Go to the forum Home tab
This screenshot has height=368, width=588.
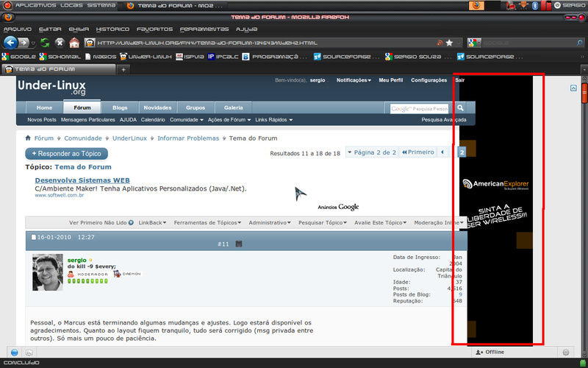44,107
